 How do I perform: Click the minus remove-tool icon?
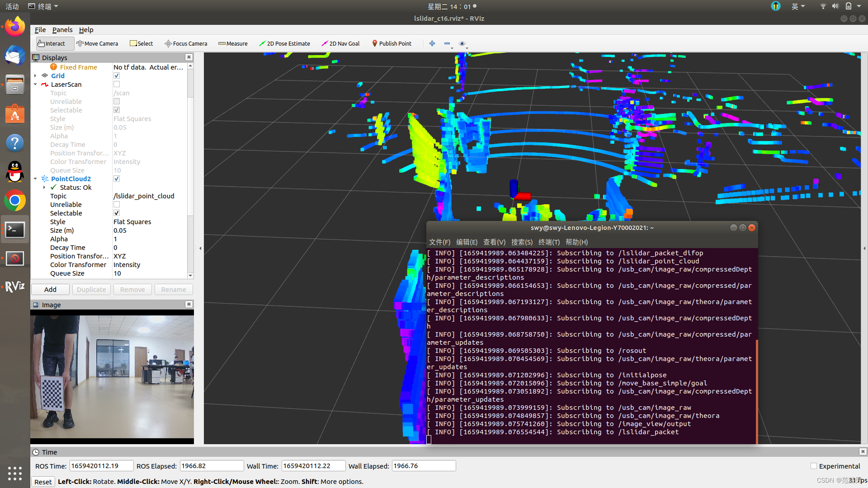[447, 43]
